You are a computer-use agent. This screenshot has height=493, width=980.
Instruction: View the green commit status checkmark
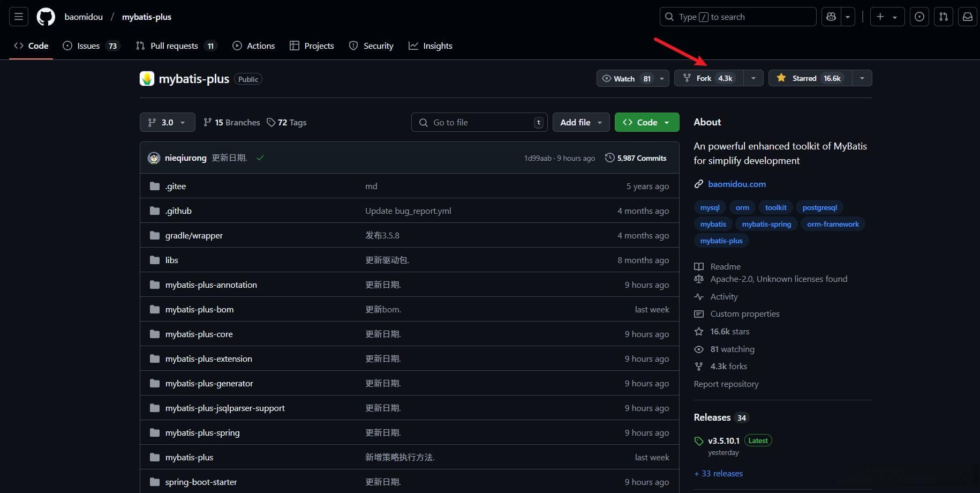260,158
